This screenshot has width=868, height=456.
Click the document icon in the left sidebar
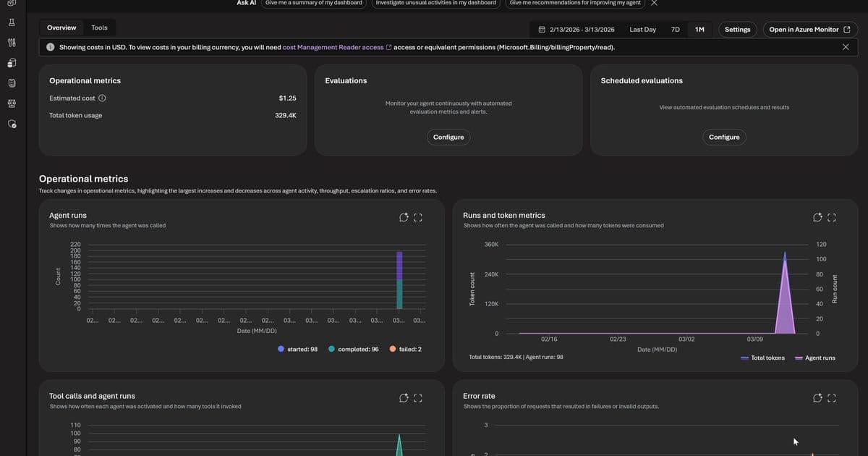pyautogui.click(x=11, y=82)
